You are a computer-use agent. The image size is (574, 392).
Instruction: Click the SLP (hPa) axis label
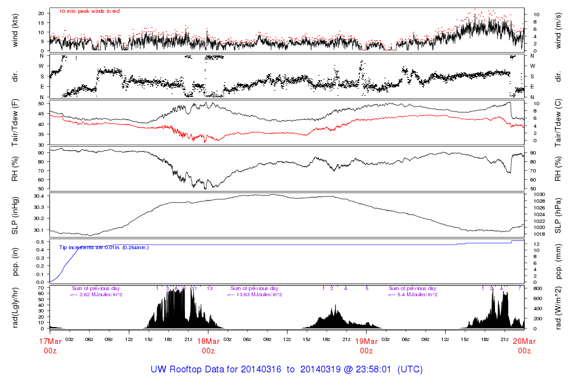coord(558,216)
